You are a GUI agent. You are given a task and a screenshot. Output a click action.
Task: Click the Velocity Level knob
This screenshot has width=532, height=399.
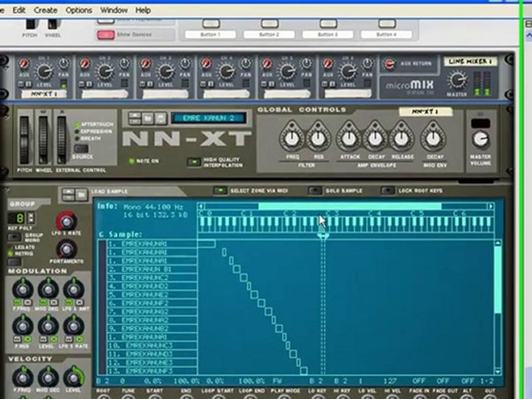tap(74, 377)
